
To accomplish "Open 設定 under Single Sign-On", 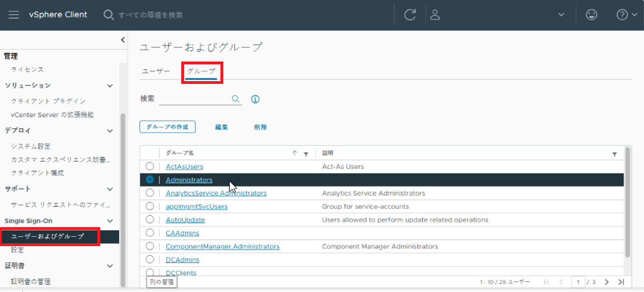I will [x=18, y=249].
